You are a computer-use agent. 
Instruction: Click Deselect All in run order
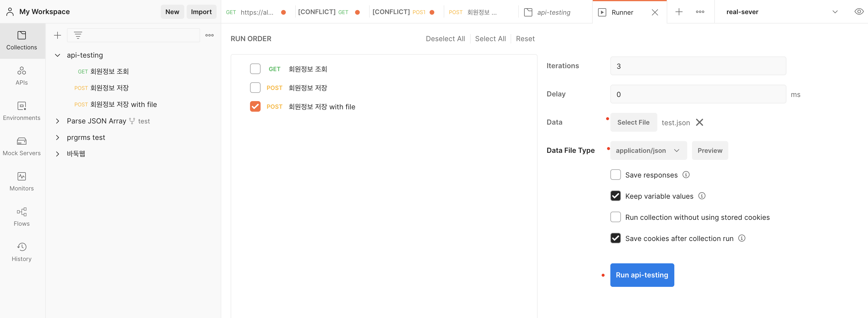tap(445, 39)
